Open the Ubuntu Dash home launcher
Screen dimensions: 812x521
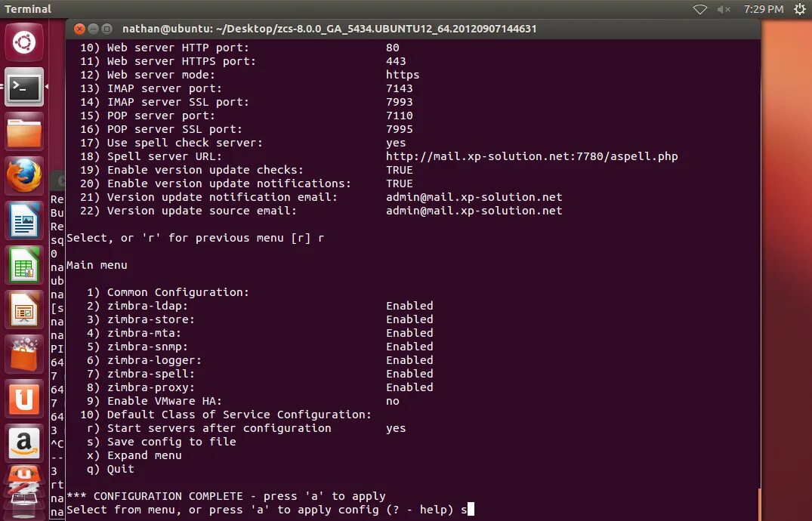point(24,42)
